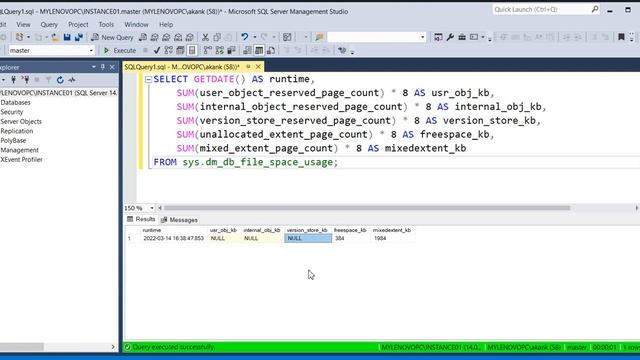The image size is (640, 360).
Task: Click the Analysis Services XMLA Query icon
Action: click(178, 37)
